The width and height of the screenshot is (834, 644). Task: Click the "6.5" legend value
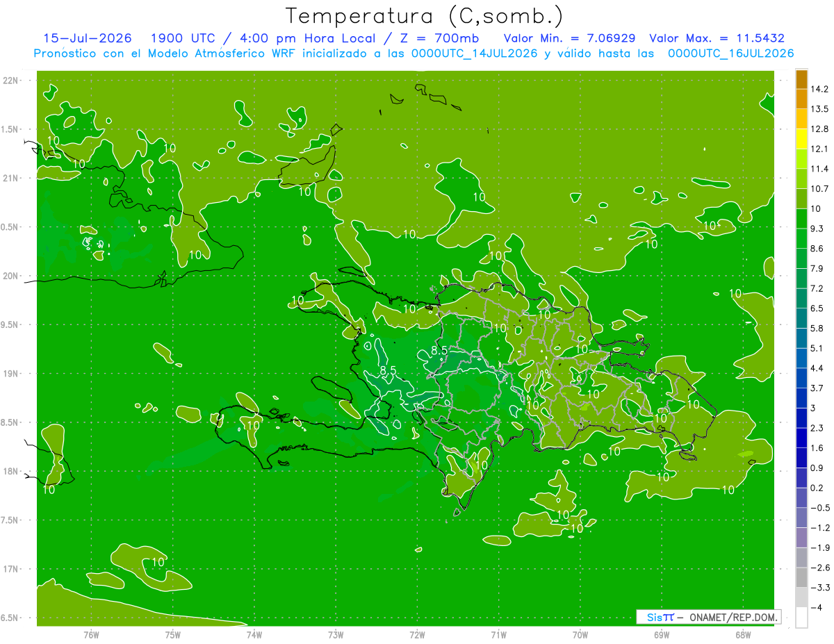point(817,308)
